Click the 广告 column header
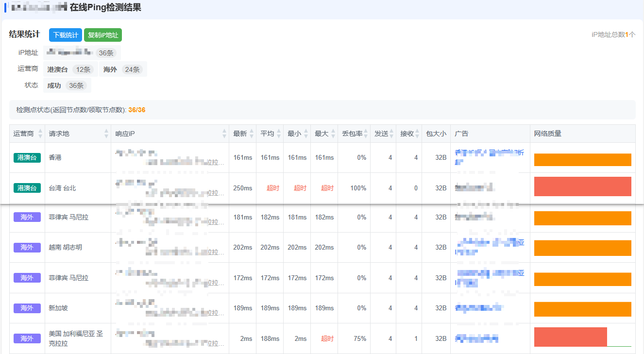The height and width of the screenshot is (354, 644). 490,134
